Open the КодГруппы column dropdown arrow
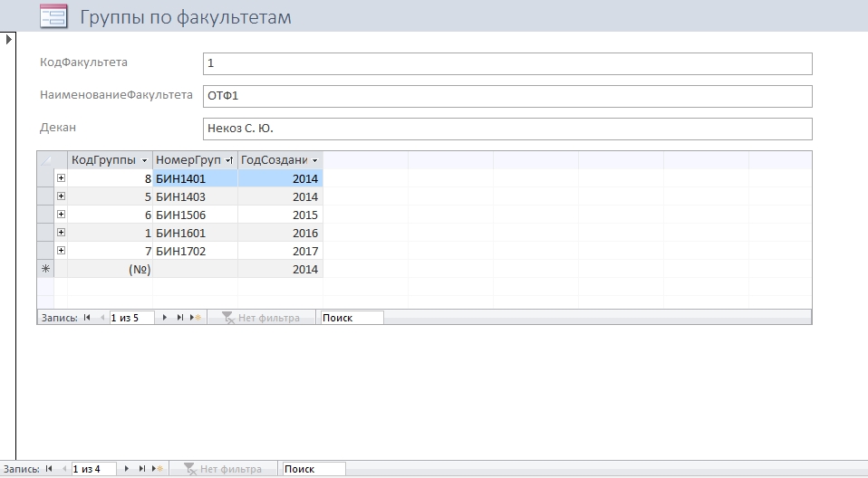The image size is (868, 478). click(x=144, y=160)
